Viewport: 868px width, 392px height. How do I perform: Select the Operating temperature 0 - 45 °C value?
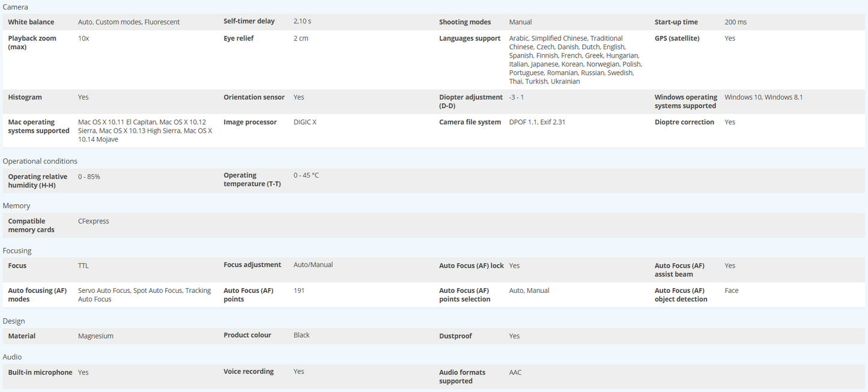click(306, 176)
